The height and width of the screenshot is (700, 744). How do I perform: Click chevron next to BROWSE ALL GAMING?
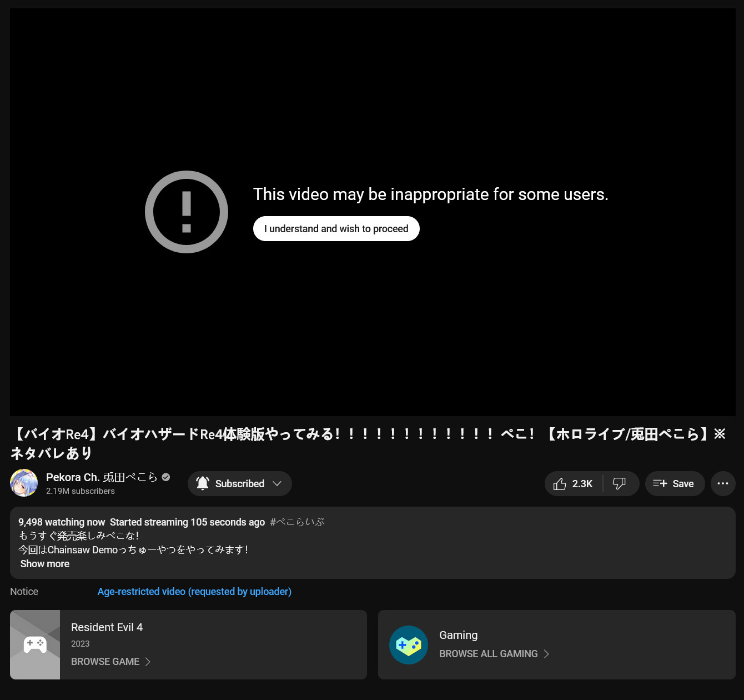(546, 654)
